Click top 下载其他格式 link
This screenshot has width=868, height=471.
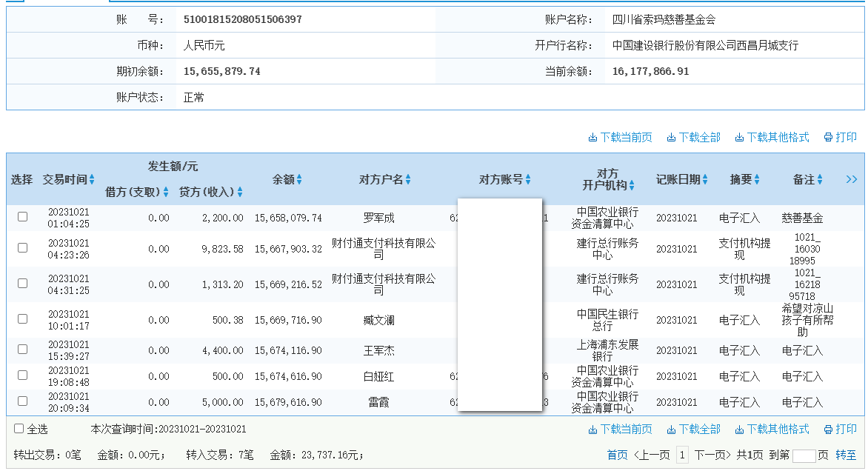(772, 137)
